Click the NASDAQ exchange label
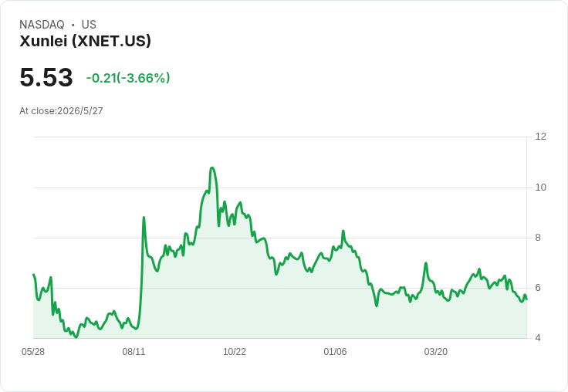The height and width of the screenshot is (392, 568). [42, 25]
